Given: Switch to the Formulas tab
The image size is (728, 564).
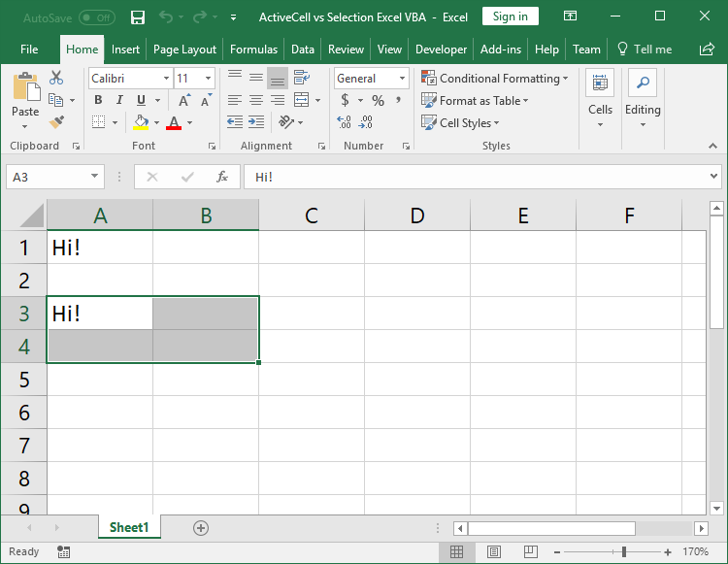Looking at the screenshot, I should click(x=253, y=50).
